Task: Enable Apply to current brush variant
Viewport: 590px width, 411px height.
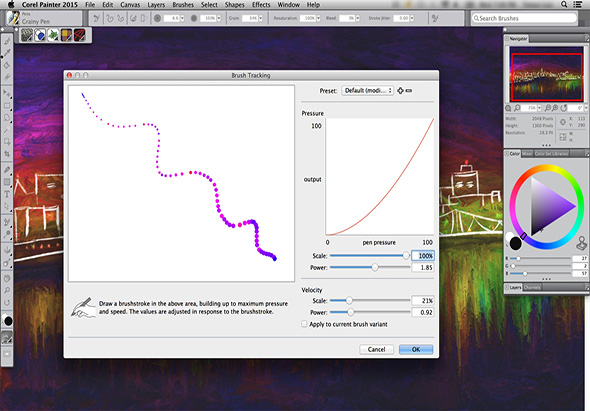Action: pos(304,324)
